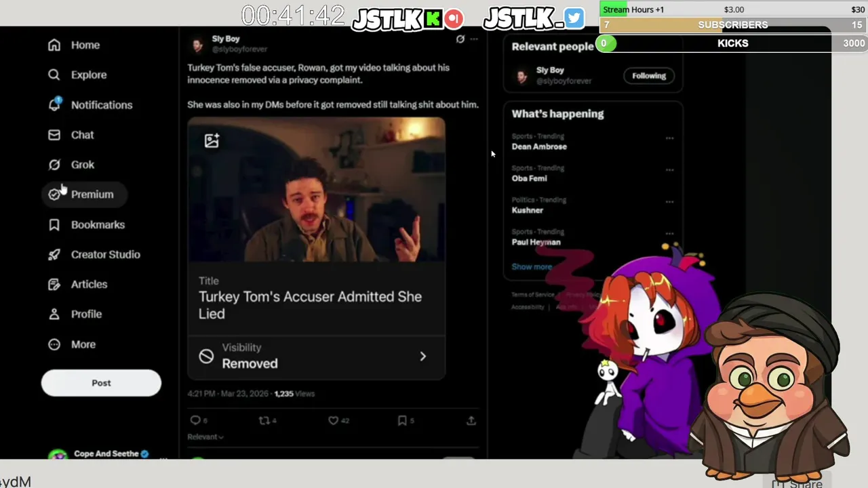Click the Creator Studio rocket icon
This screenshot has height=488, width=868.
54,254
